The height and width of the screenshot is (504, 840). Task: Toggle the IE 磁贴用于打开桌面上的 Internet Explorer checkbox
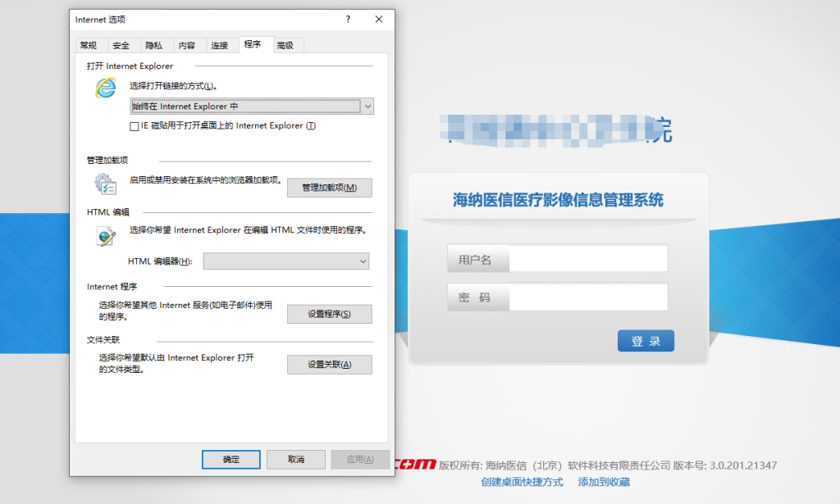[134, 126]
